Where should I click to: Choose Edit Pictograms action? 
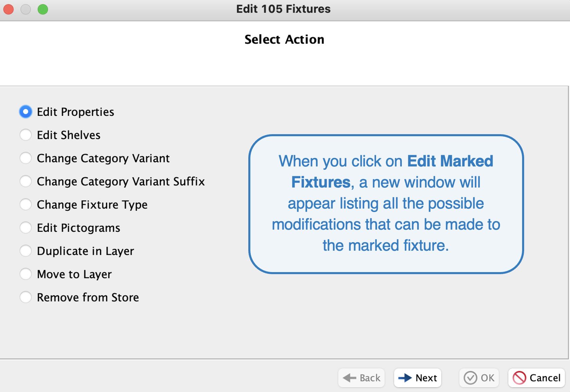click(26, 228)
